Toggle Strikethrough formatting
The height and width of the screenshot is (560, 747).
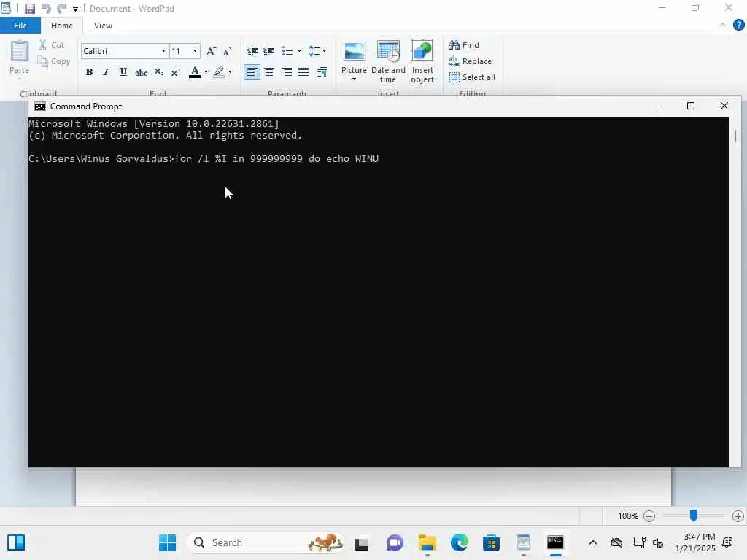point(141,72)
